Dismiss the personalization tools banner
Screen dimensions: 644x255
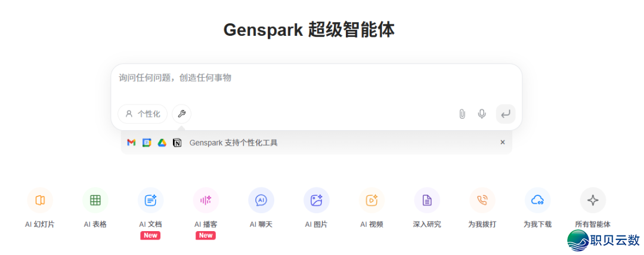[x=502, y=143]
